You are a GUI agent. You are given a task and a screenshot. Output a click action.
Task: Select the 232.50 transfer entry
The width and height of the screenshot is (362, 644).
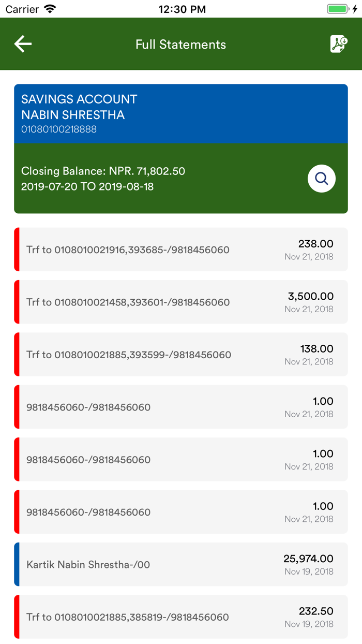pos(180,617)
